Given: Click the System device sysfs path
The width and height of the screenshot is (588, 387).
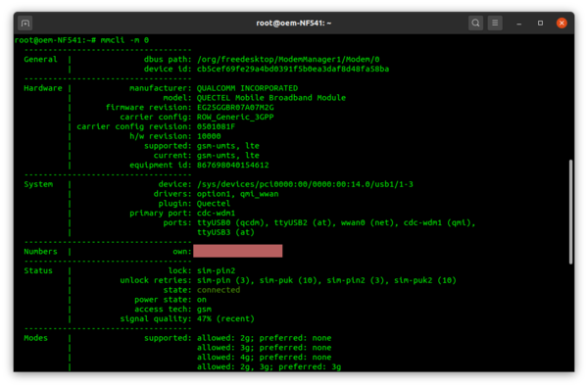Looking at the screenshot, I should [305, 184].
